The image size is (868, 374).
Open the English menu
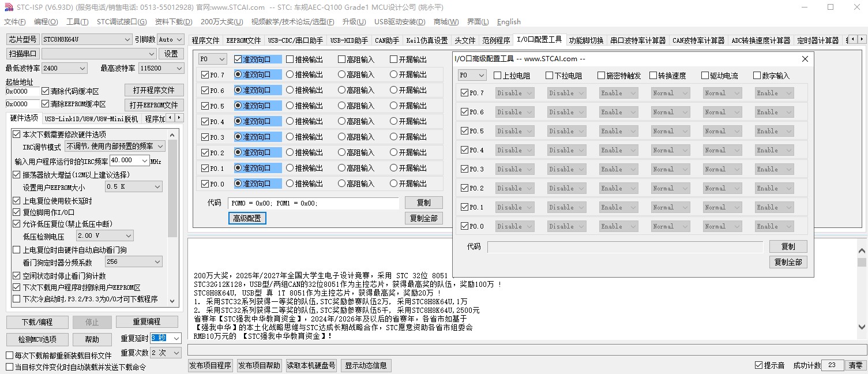509,22
